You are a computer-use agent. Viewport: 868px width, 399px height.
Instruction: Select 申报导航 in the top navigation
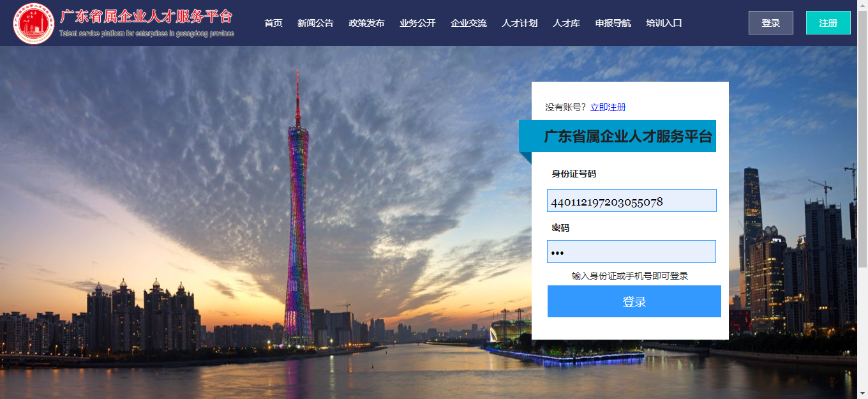(x=613, y=23)
